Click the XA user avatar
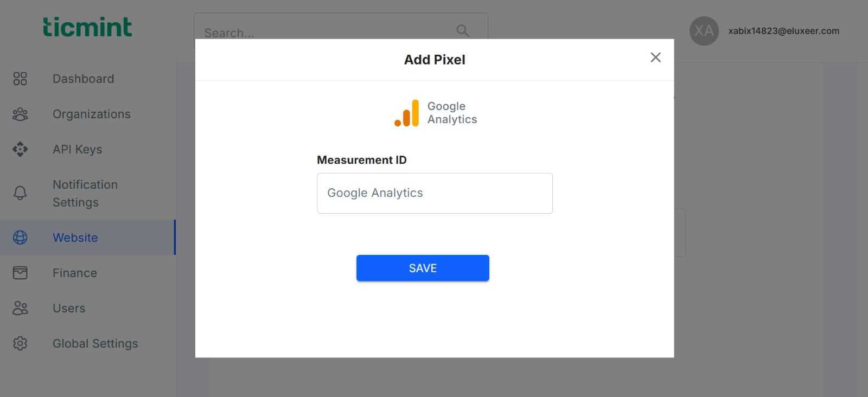This screenshot has width=868, height=397. click(704, 31)
